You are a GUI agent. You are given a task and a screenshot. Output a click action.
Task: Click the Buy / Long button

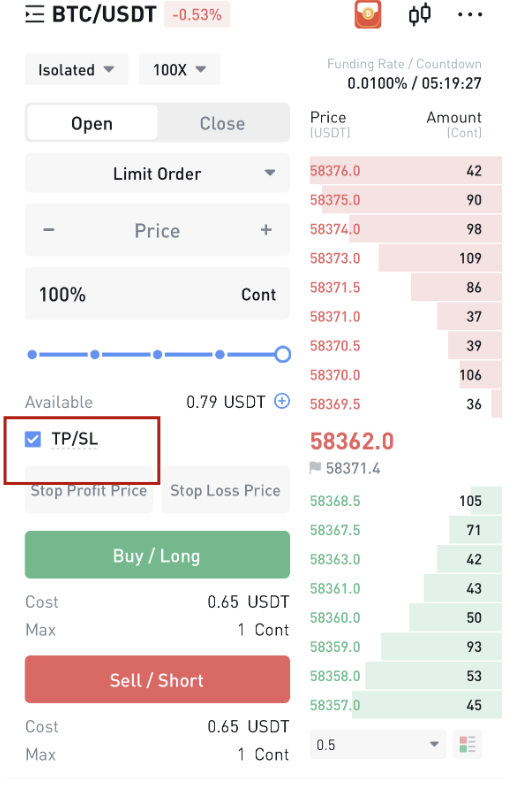click(x=157, y=555)
